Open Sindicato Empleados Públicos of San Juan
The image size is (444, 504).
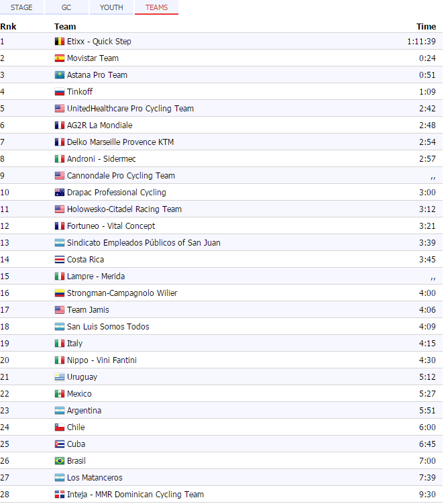point(144,243)
